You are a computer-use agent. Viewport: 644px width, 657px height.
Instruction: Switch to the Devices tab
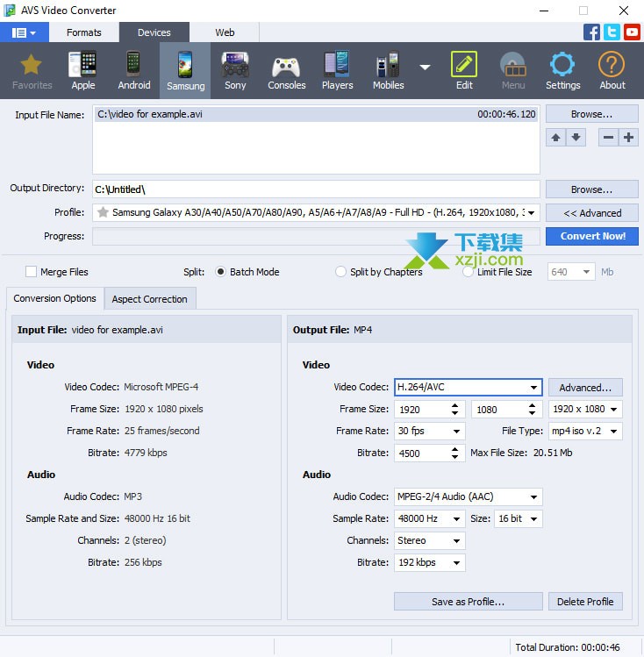pos(154,32)
